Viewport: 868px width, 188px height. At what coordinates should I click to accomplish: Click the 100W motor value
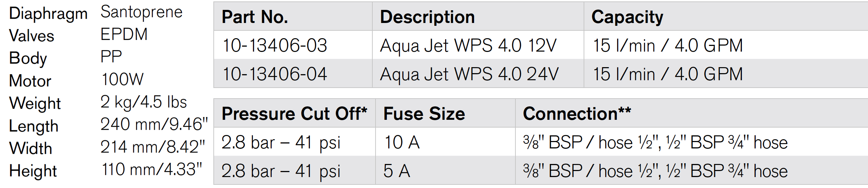pos(122,79)
